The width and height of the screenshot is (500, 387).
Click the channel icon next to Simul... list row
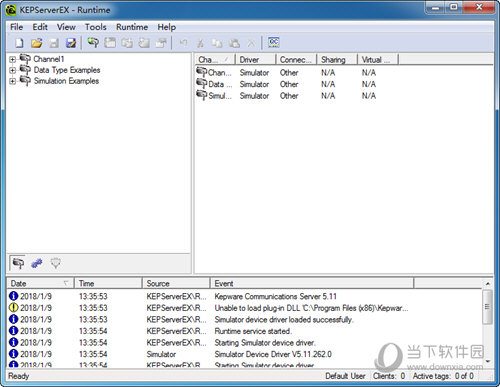tap(202, 95)
